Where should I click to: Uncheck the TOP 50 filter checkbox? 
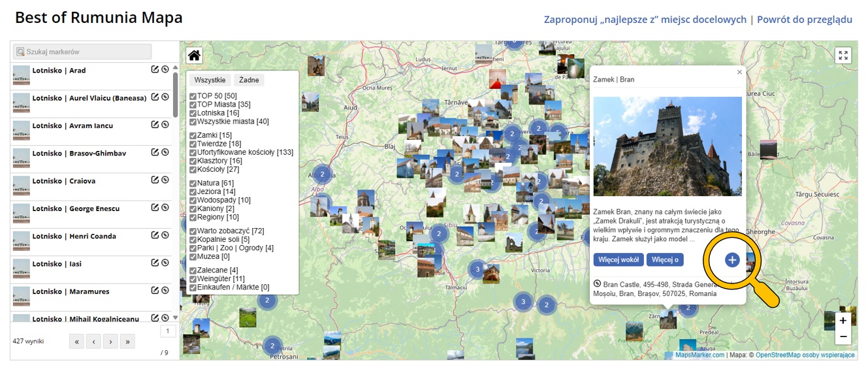(193, 96)
